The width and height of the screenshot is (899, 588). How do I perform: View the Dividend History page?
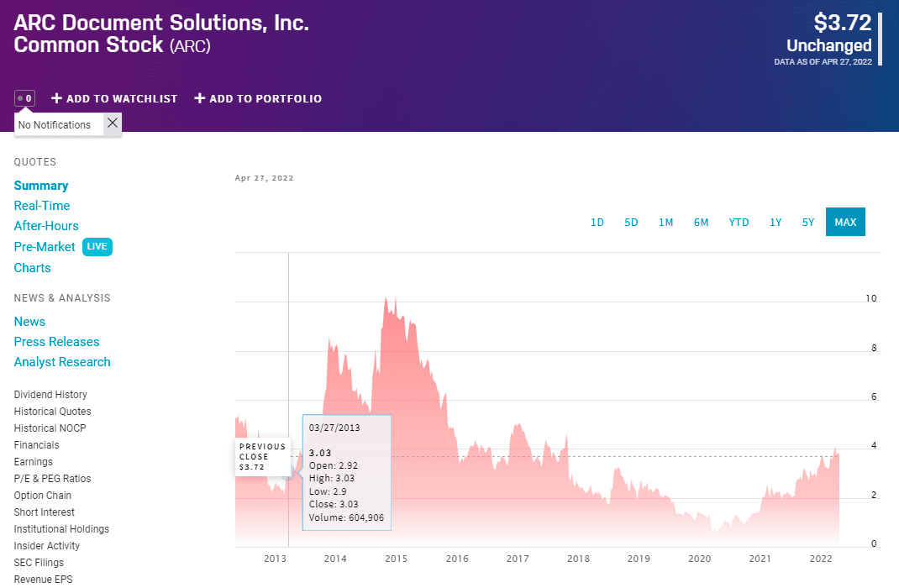[50, 395]
